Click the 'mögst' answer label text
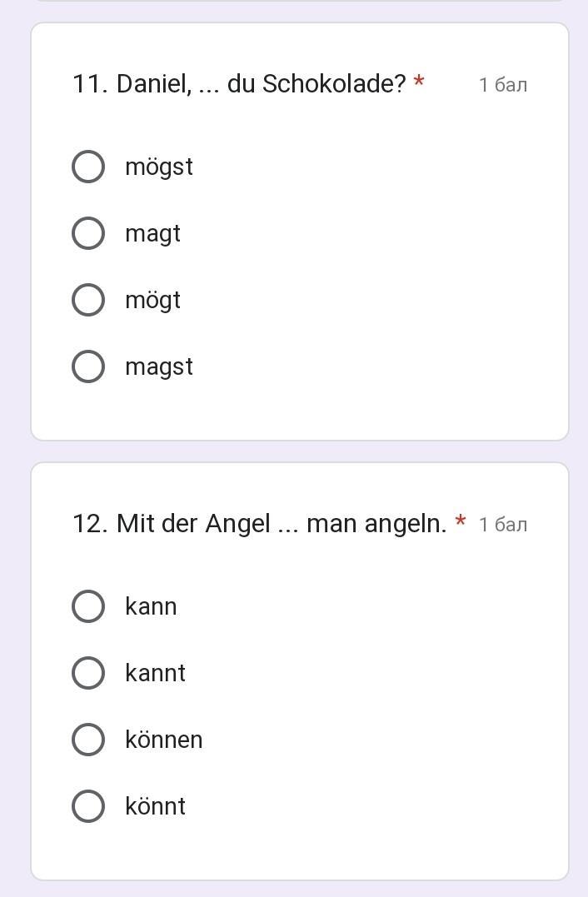588x897 pixels. pyautogui.click(x=159, y=167)
